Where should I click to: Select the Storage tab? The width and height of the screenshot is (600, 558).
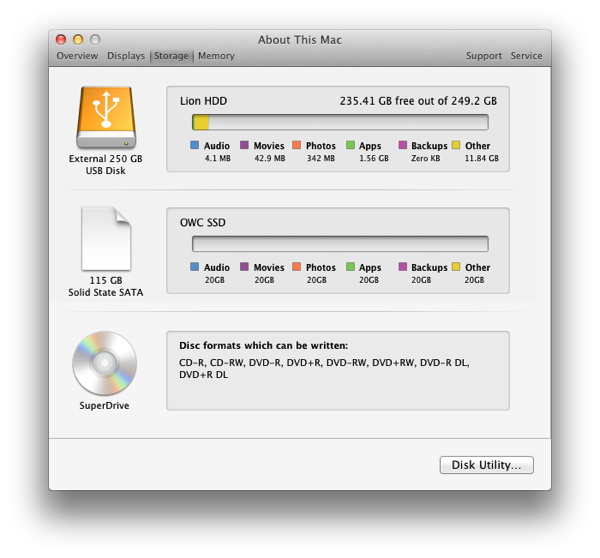coord(171,56)
